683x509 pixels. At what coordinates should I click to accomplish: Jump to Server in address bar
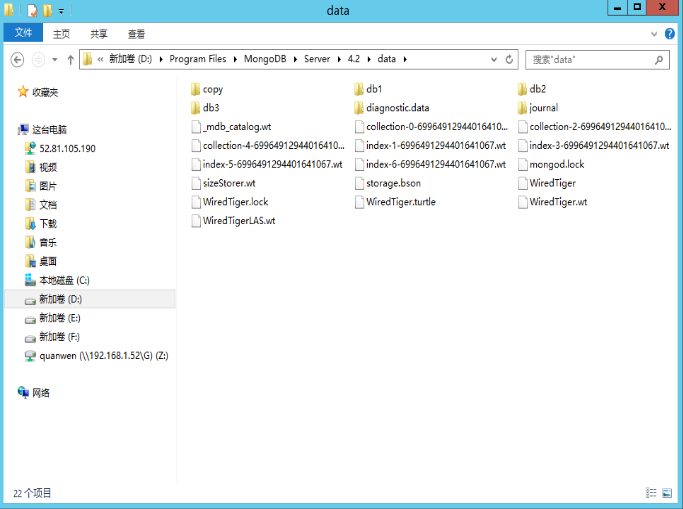pos(317,59)
